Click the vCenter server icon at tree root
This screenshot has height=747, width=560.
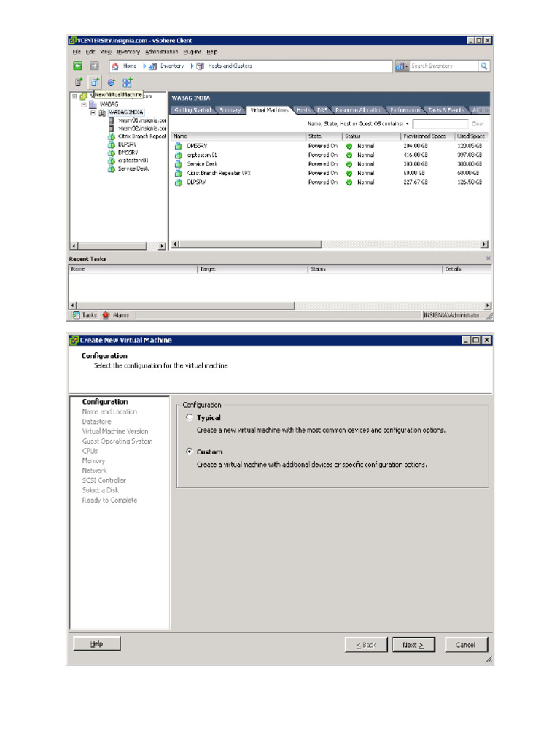[83, 96]
